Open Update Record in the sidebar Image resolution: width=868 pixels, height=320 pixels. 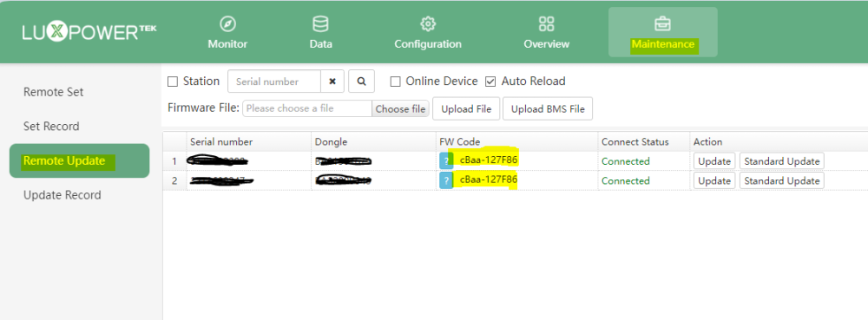click(62, 195)
